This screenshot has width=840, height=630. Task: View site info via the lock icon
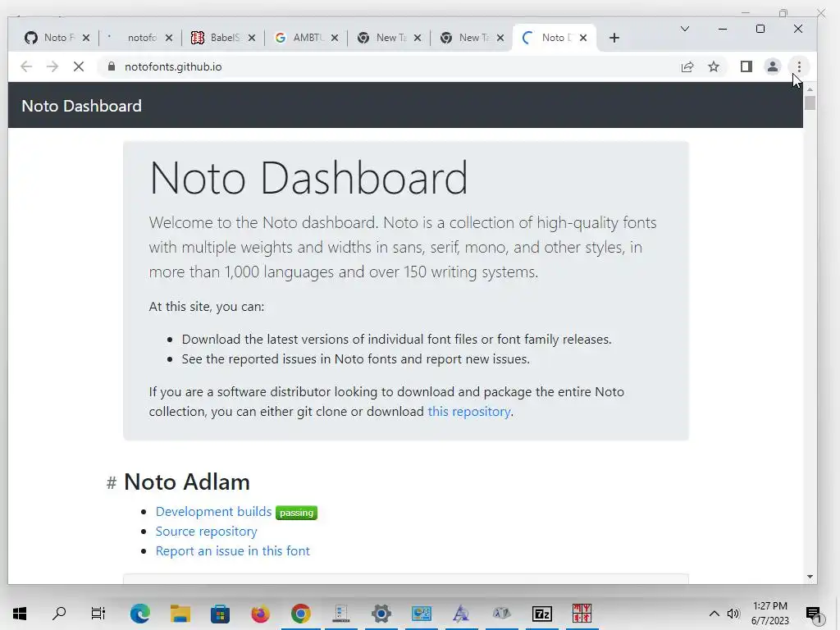click(x=112, y=67)
